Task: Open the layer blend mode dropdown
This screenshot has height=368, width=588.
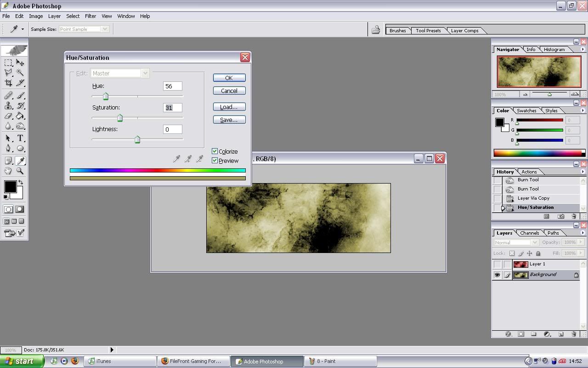Action: pos(516,242)
